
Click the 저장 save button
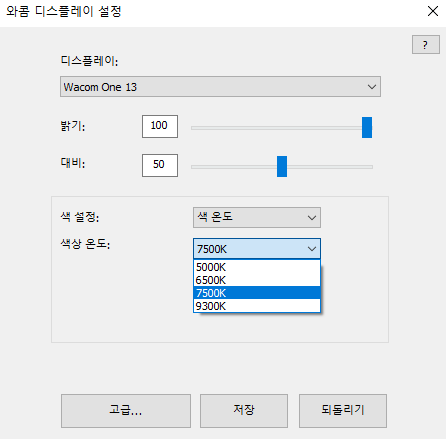(x=244, y=411)
